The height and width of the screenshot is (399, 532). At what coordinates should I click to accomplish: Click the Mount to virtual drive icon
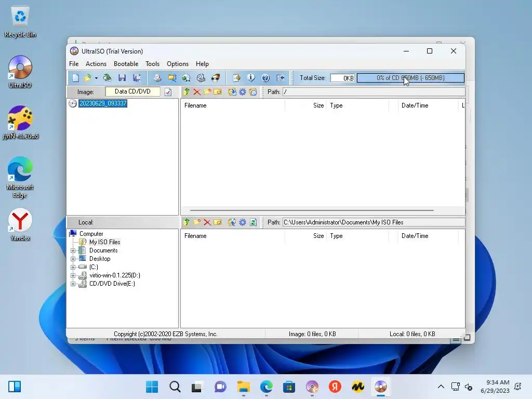point(201,78)
